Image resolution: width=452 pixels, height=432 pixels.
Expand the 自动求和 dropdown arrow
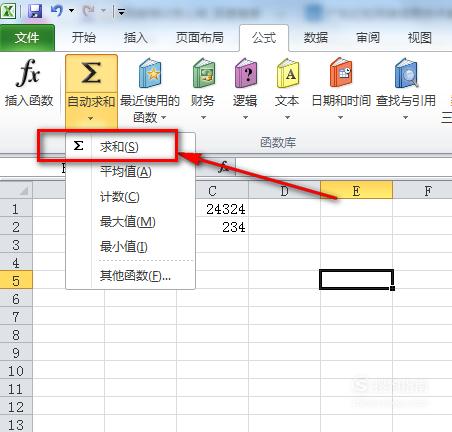pos(90,118)
